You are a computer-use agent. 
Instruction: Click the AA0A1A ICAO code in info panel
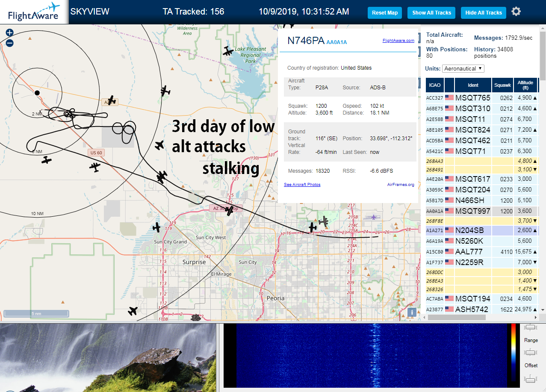(336, 42)
